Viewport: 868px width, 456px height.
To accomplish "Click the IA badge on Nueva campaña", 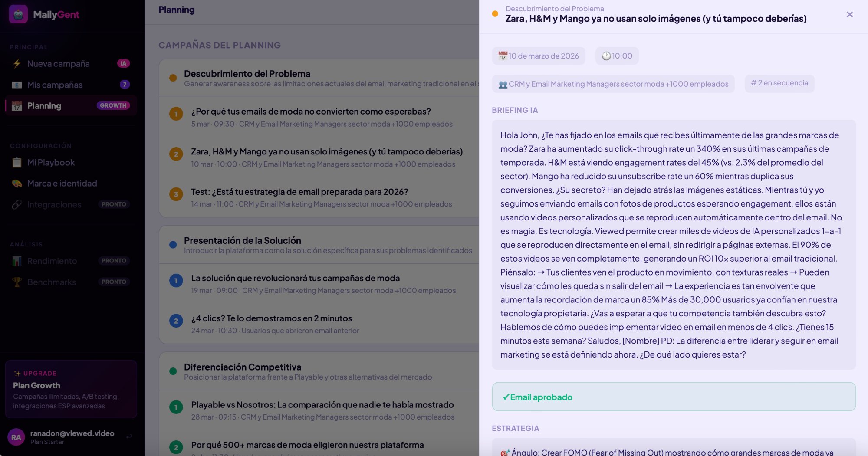I will pyautogui.click(x=123, y=64).
